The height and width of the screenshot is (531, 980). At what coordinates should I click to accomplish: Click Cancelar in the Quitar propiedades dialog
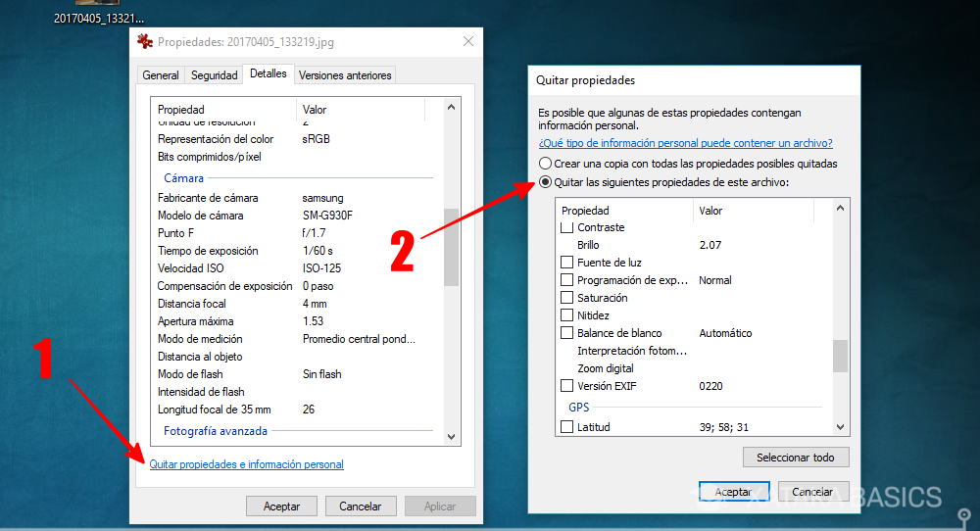(812, 492)
